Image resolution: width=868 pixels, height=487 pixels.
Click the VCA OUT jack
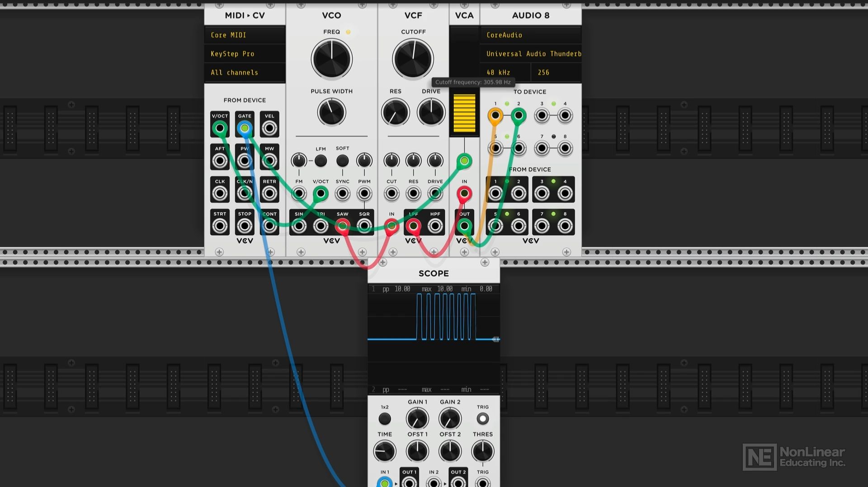click(x=464, y=226)
